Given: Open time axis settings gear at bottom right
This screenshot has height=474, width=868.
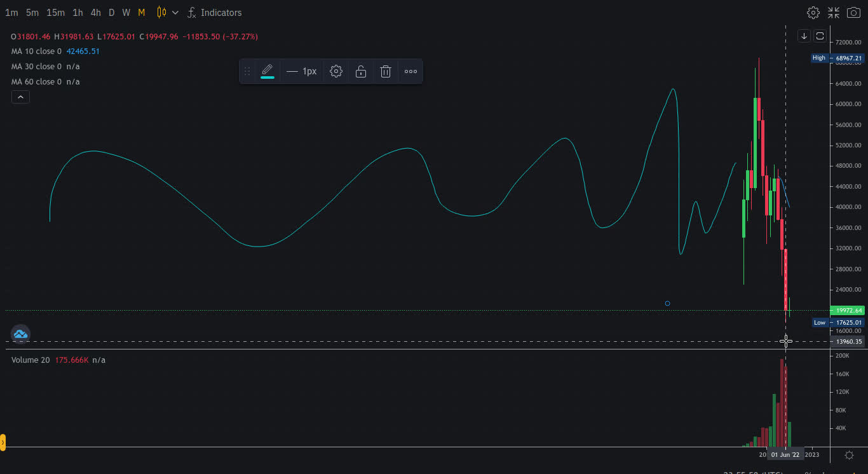Looking at the screenshot, I should pos(849,455).
